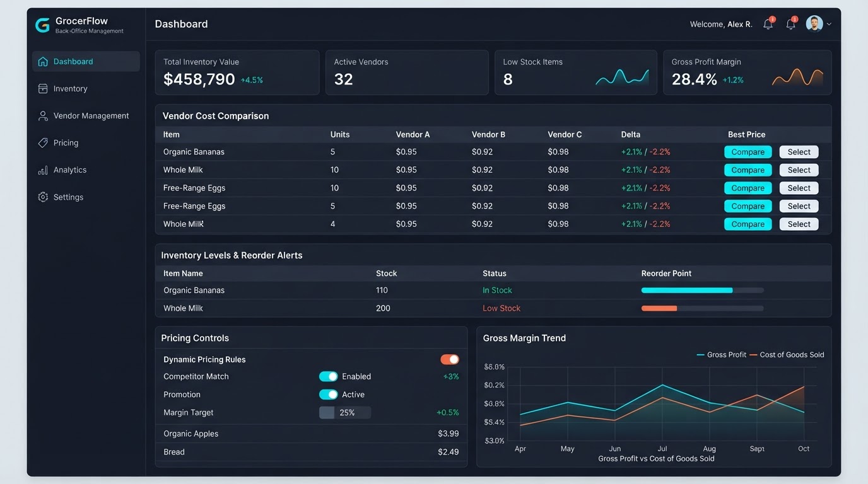Click the Bread price $2.49
The image size is (868, 484).
449,452
